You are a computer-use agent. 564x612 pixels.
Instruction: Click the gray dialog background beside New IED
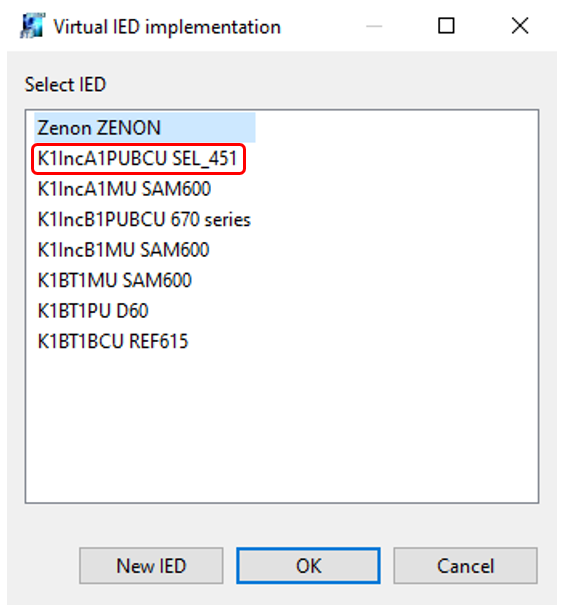pyautogui.click(x=43, y=566)
